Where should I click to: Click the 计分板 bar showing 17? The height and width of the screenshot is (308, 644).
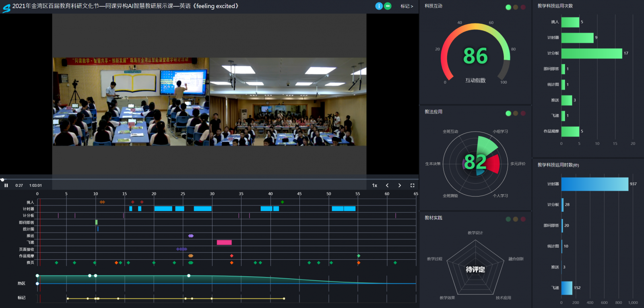(x=592, y=54)
